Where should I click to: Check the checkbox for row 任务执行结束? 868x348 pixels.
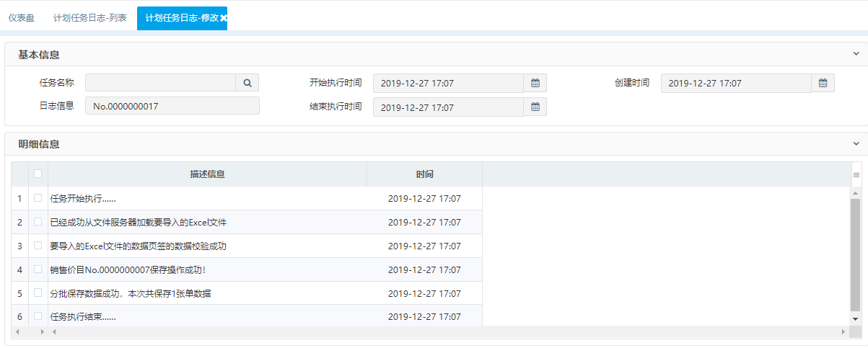click(38, 316)
